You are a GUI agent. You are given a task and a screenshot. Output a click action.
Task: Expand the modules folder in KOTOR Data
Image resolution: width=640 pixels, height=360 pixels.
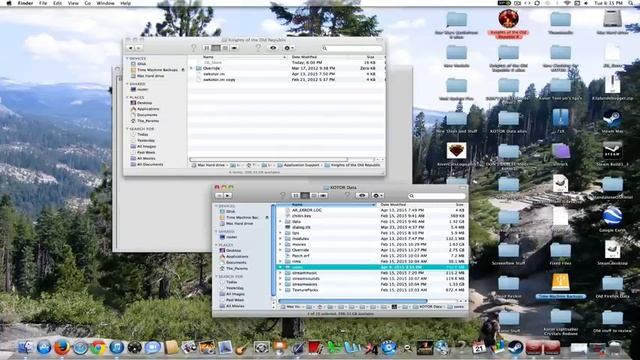coord(280,239)
